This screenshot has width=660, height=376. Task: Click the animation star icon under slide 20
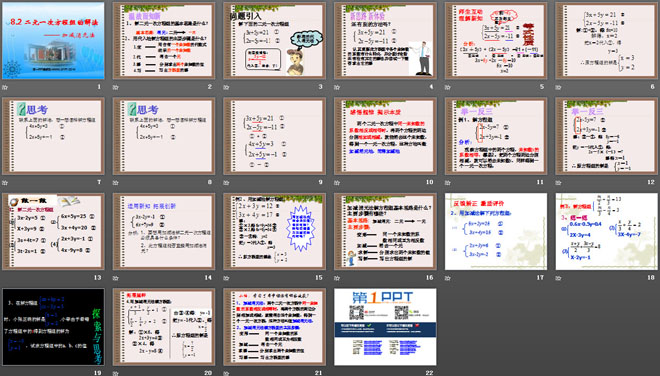115,373
